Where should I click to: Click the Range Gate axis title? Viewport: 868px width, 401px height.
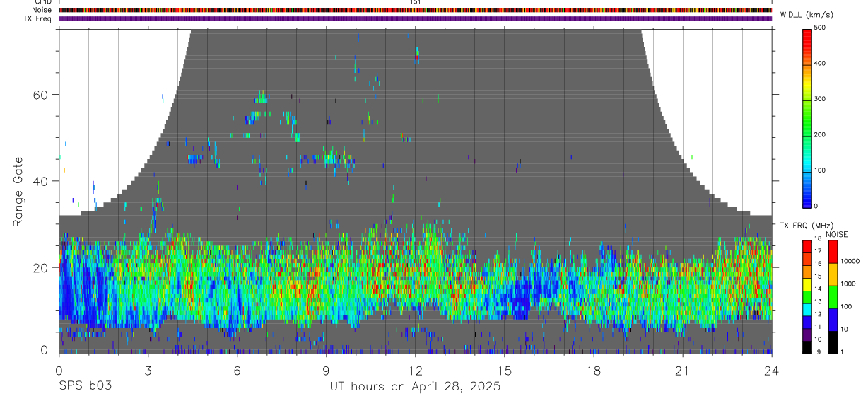click(x=18, y=192)
